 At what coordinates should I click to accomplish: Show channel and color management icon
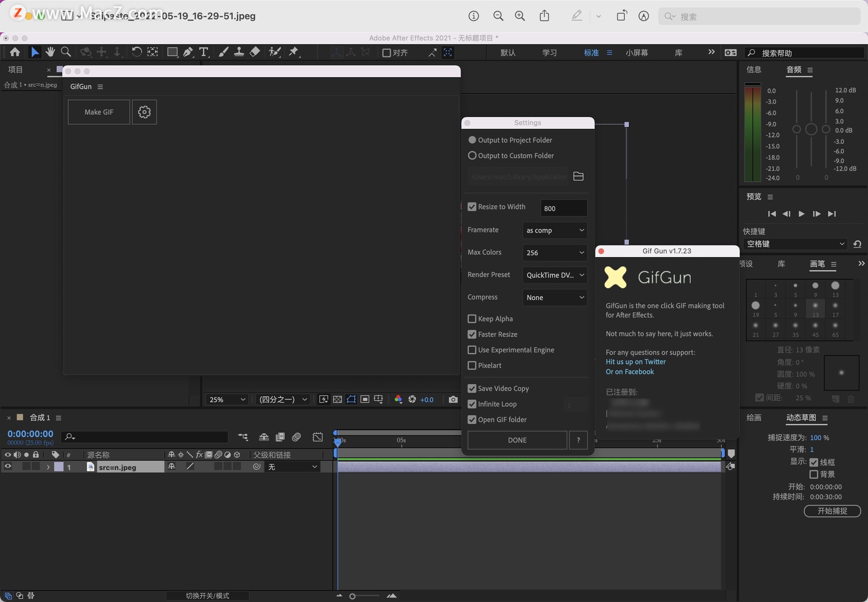pos(398,400)
